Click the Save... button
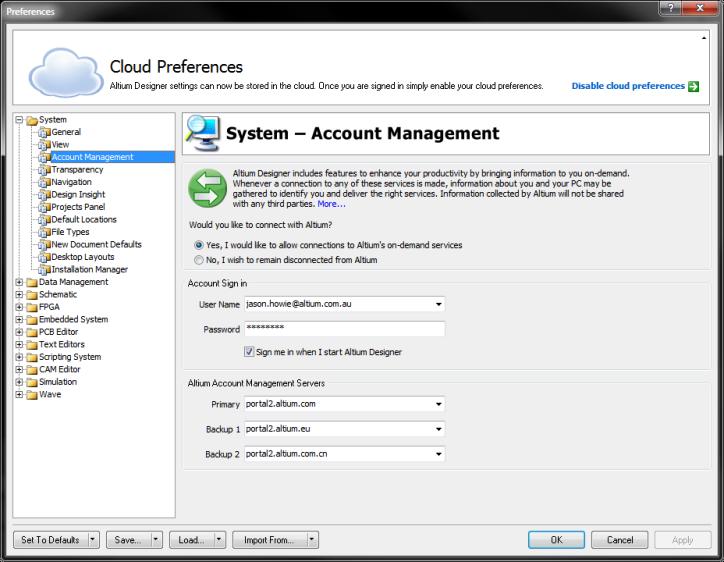Screen dimensions: 724x562 click(x=128, y=539)
